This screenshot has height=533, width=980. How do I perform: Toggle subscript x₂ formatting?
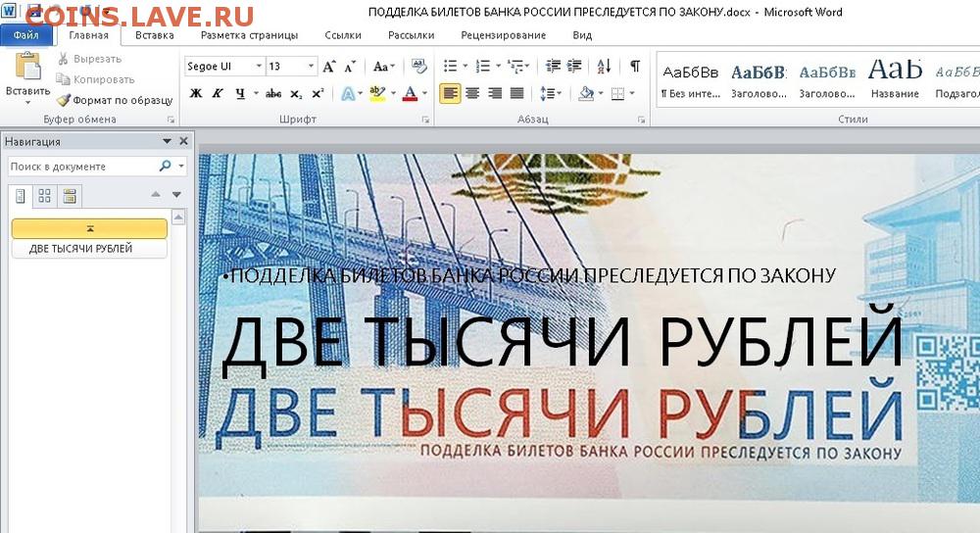(296, 94)
